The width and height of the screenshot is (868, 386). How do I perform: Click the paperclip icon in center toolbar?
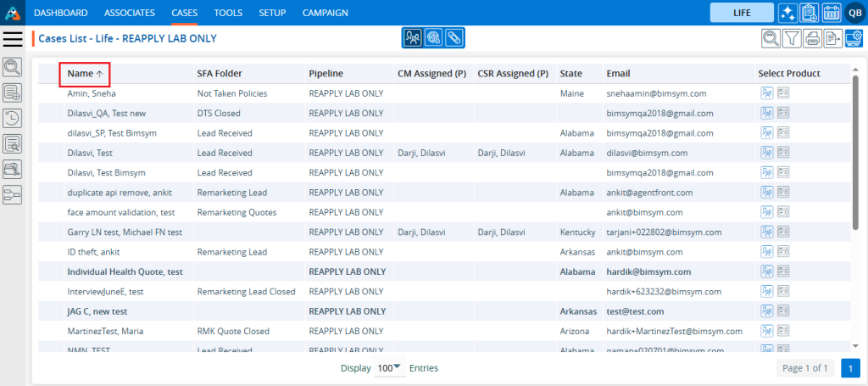click(453, 37)
